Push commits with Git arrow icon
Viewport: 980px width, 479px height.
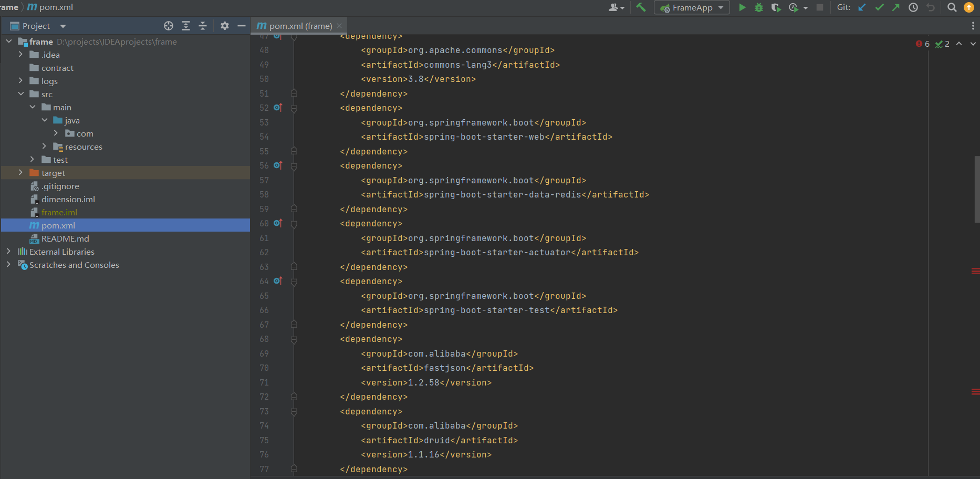[x=896, y=7]
